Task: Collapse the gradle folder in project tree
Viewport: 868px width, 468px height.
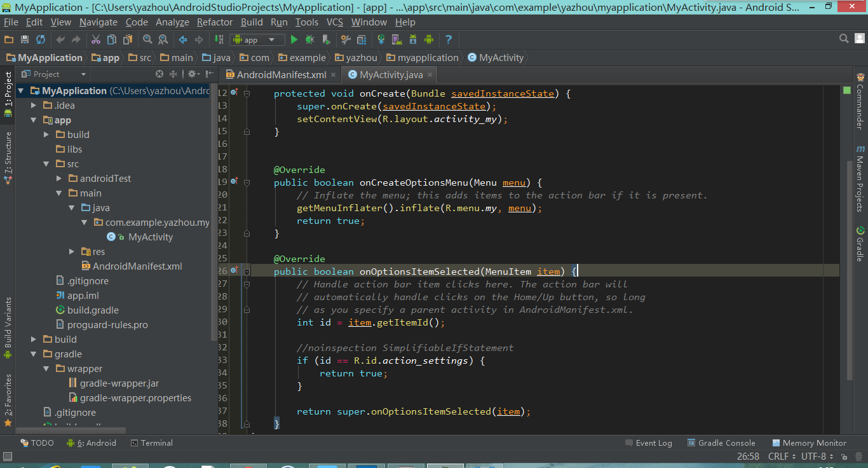Action: point(33,354)
